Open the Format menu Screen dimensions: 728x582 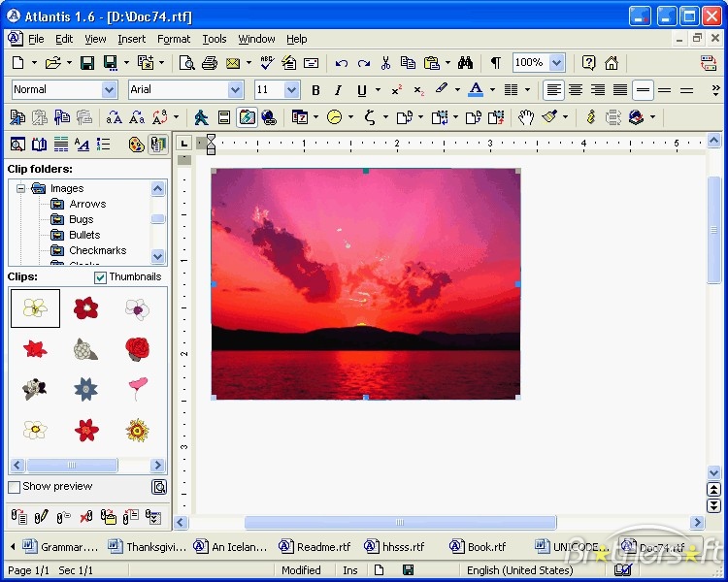point(174,39)
